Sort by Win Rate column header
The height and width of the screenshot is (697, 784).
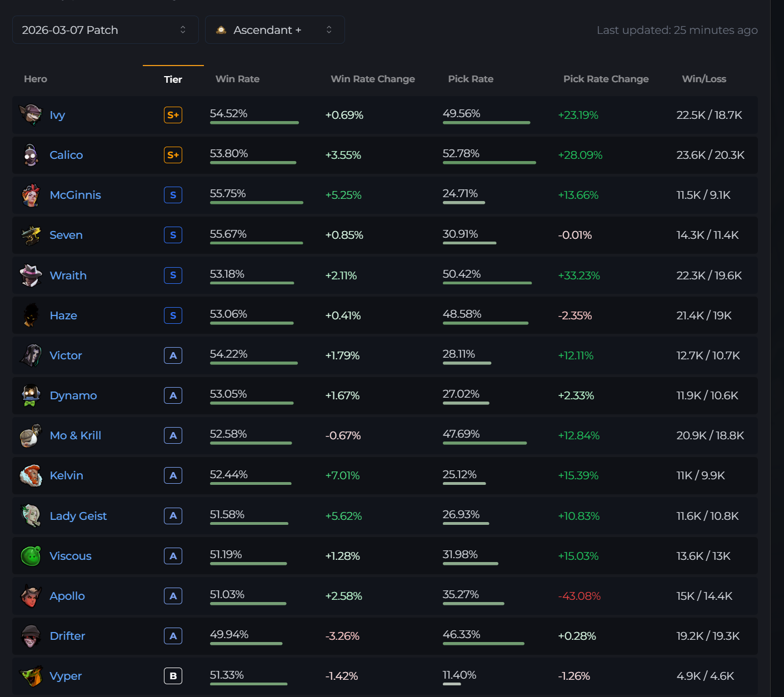pyautogui.click(x=237, y=79)
